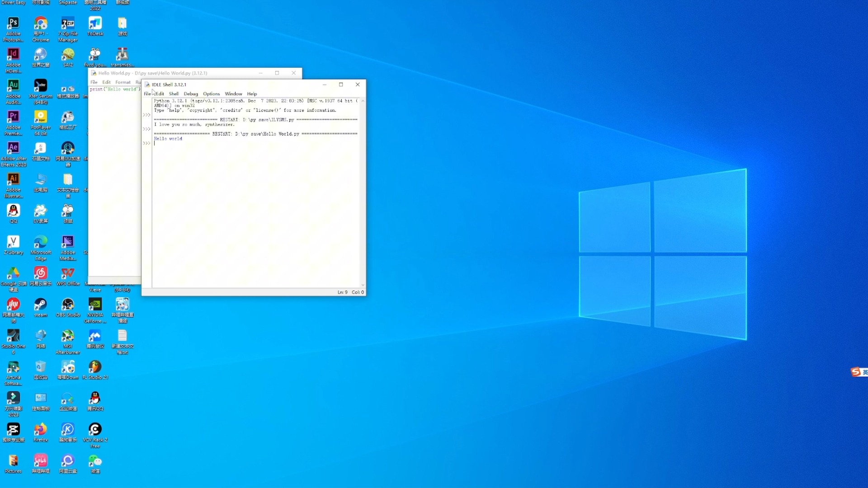Select the SAI2 desktop icon
The image size is (868, 488).
pos(68,57)
